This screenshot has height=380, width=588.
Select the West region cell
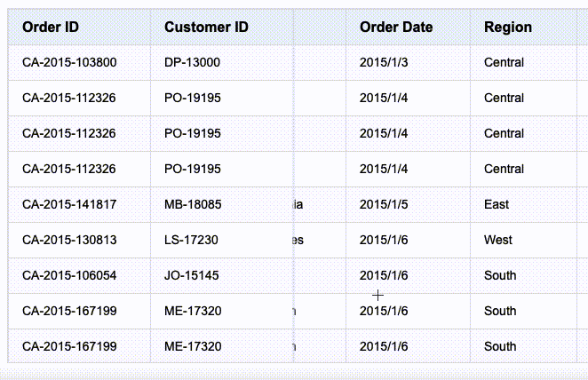pyautogui.click(x=498, y=240)
